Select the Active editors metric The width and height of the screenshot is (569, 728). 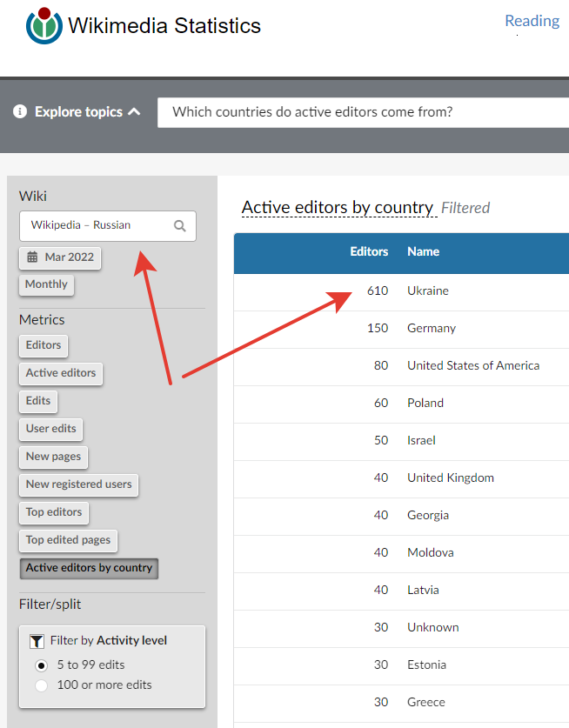(x=61, y=373)
